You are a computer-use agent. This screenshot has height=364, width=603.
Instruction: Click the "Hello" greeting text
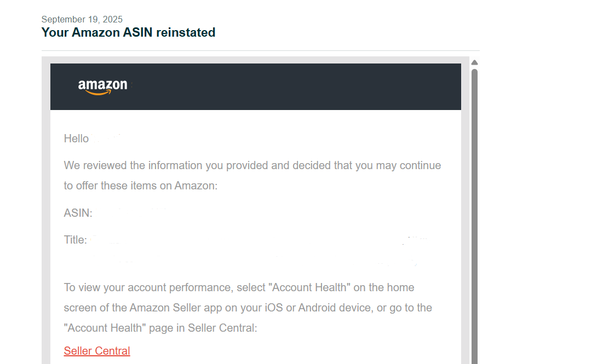point(76,138)
